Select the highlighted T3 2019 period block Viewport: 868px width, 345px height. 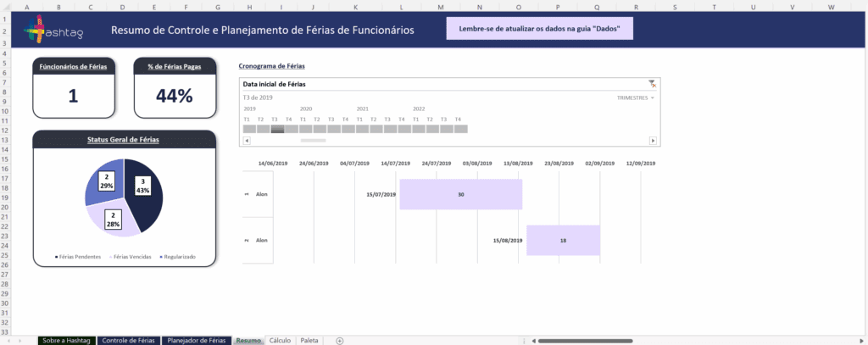click(x=277, y=129)
